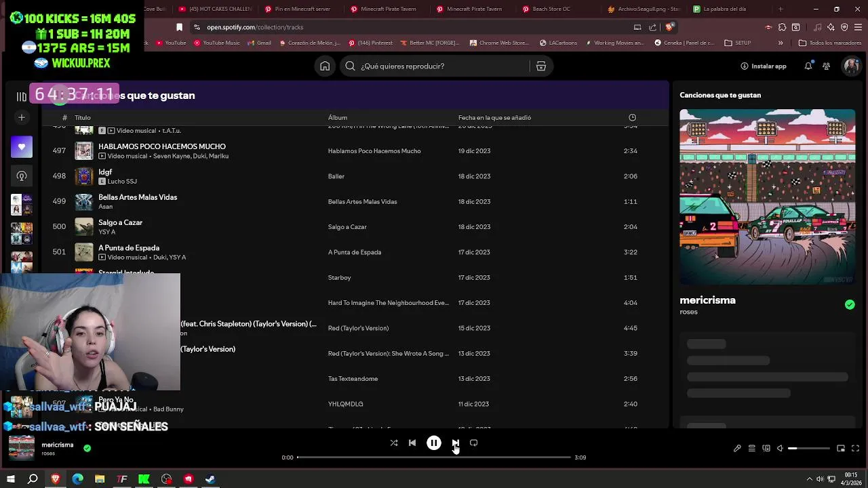This screenshot has height=488, width=868.
Task: Open the Windows Start menu
Action: [x=11, y=479]
